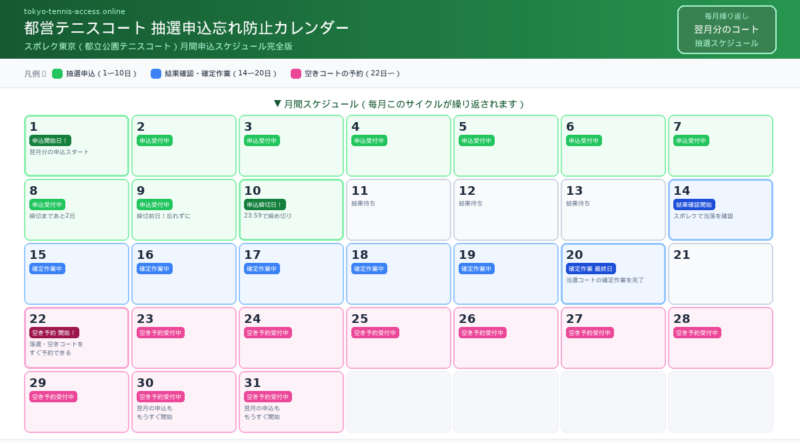Click the 結果待ち label on day 13
The height and width of the screenshot is (443, 800).
click(x=578, y=203)
